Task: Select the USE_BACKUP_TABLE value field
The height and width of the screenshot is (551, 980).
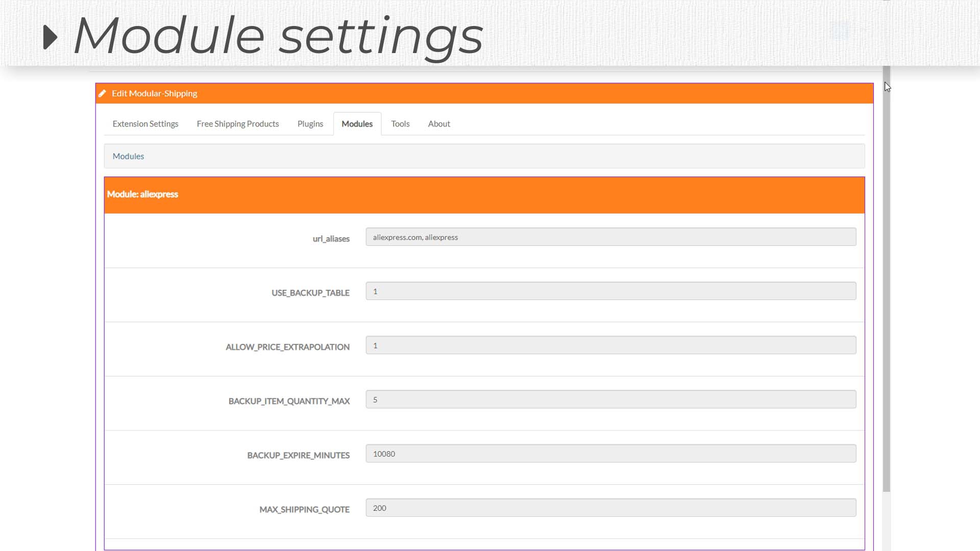Action: pos(610,291)
